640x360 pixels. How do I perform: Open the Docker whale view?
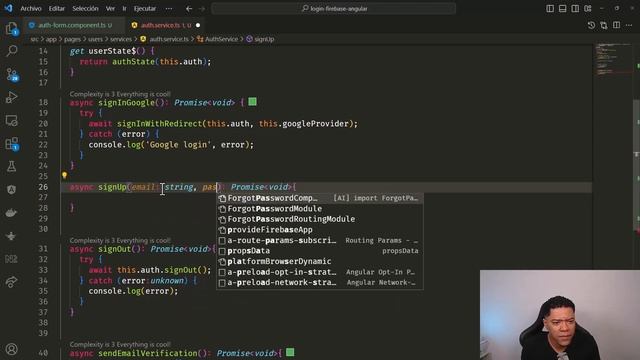click(11, 213)
